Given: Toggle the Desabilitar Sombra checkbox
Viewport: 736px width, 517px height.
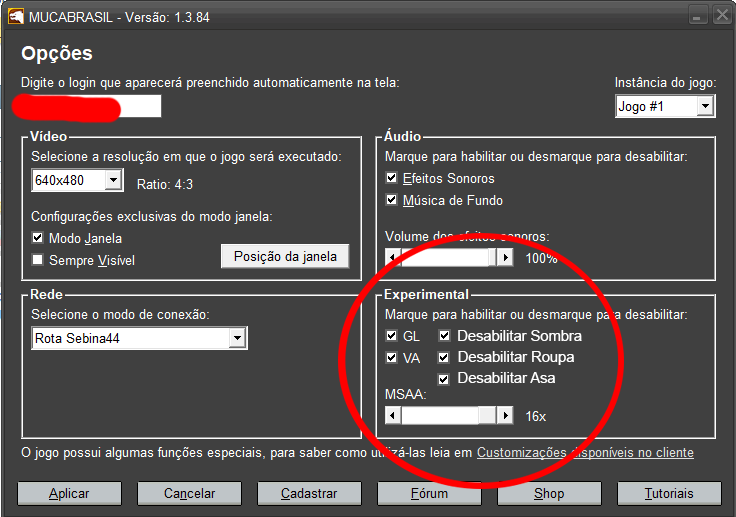Looking at the screenshot, I should point(444,336).
